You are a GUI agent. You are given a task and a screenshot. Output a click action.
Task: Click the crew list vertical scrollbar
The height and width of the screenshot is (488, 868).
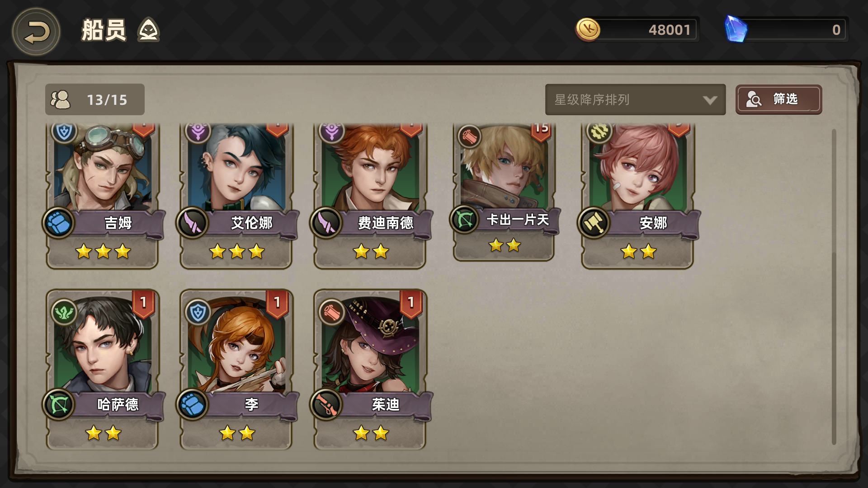pos(834,287)
